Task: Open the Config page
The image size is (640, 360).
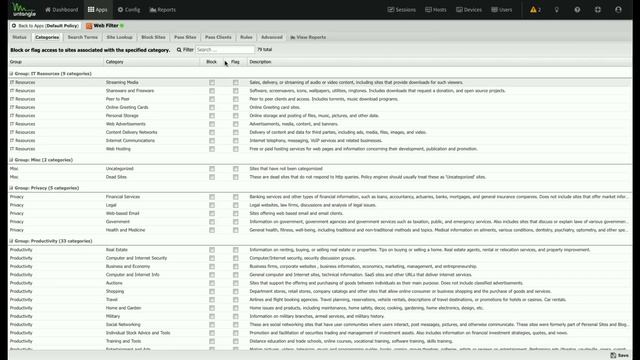Action: click(x=129, y=10)
